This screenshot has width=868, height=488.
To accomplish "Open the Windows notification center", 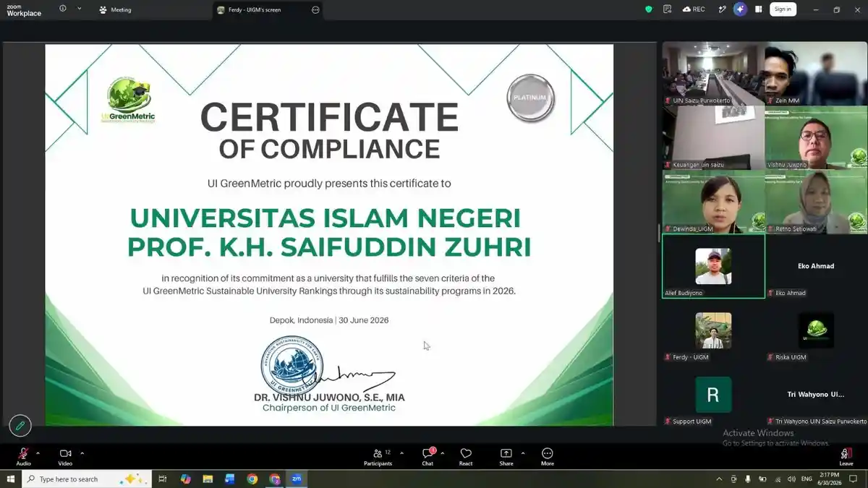I will (854, 479).
